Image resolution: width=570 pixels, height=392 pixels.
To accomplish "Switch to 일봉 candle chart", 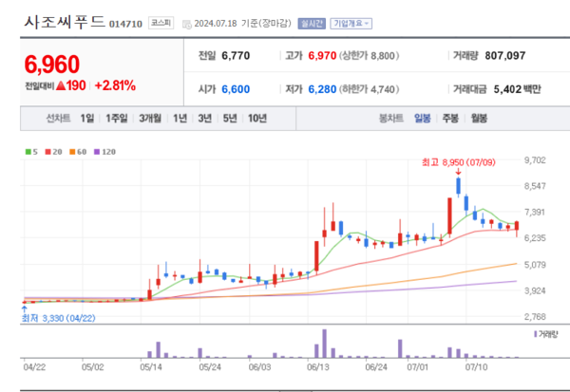I will click(x=423, y=118).
